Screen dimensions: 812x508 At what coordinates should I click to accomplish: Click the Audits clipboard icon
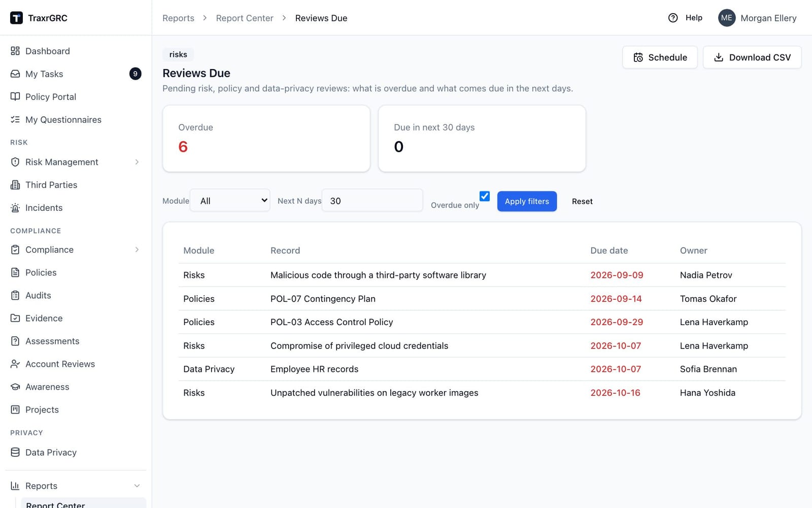(15, 295)
